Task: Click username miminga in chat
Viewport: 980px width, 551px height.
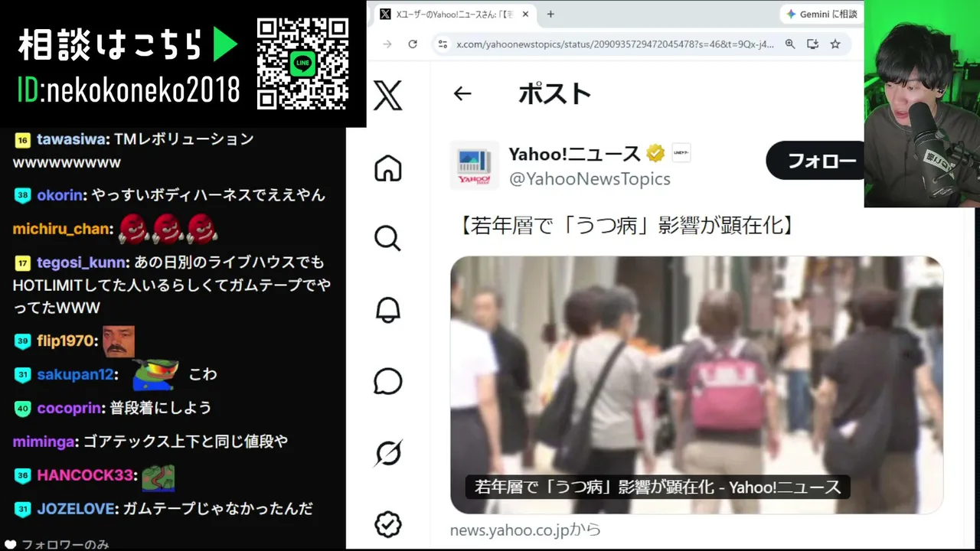Action: coord(44,442)
